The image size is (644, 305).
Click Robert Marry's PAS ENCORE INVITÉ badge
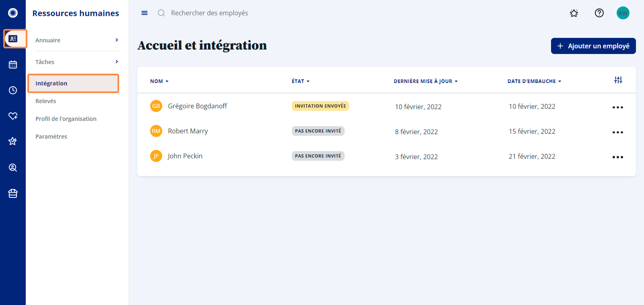coord(318,131)
